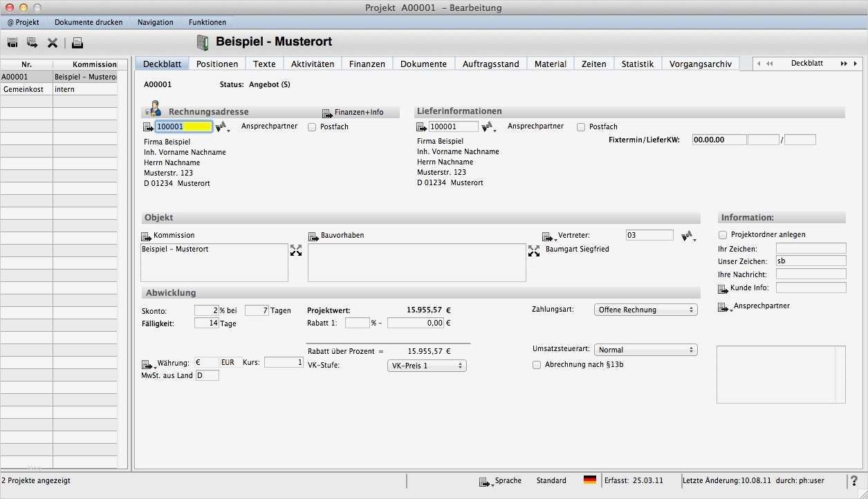This screenshot has width=868, height=499.
Task: Click the green folder icon beside the title
Action: tap(202, 42)
